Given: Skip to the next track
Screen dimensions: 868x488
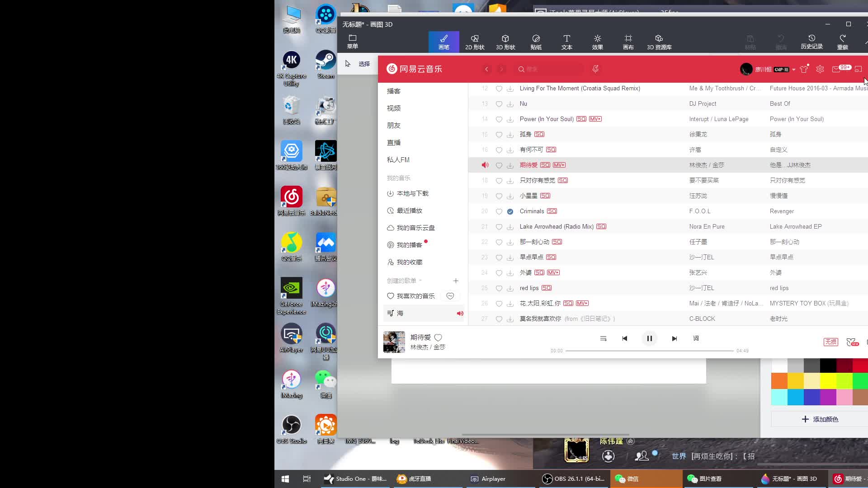Looking at the screenshot, I should tap(674, 338).
